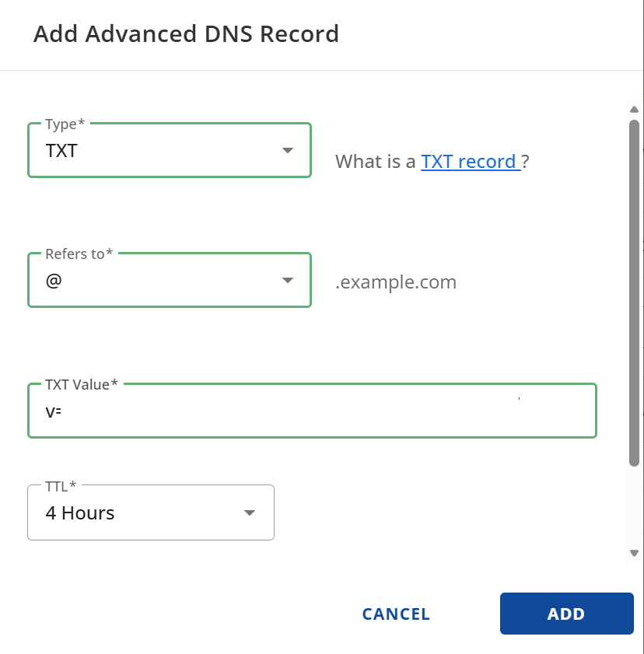Expand the record Type selector showing TXT
Viewport: 644px width, 654px height.
click(x=170, y=150)
